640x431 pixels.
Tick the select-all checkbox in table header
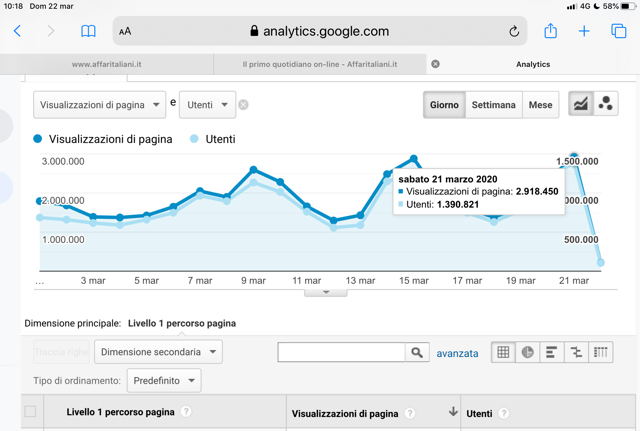pyautogui.click(x=30, y=411)
